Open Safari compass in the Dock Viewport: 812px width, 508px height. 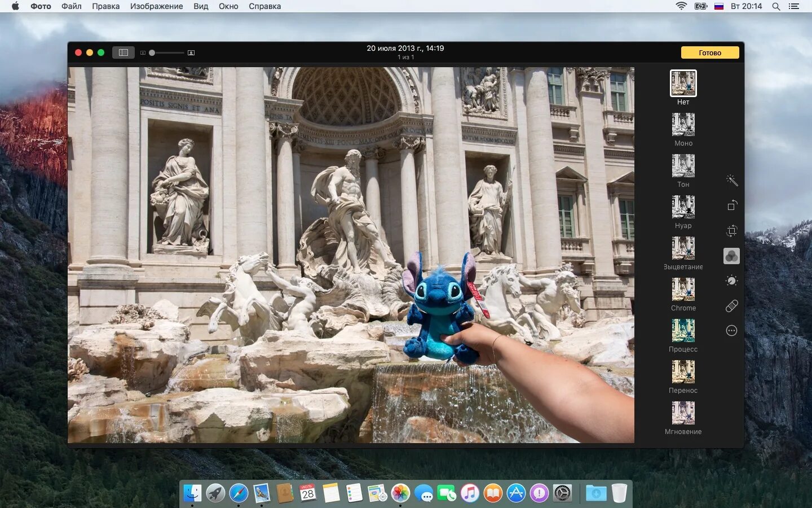tap(239, 493)
